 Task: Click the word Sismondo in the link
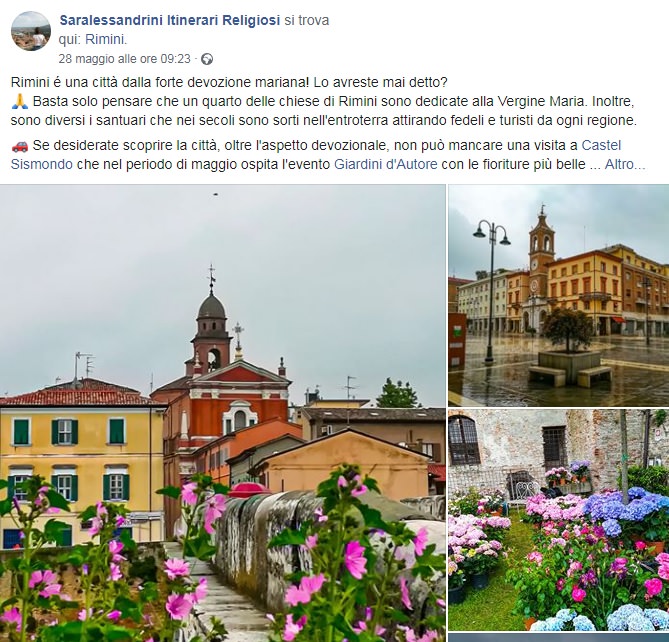click(41, 164)
